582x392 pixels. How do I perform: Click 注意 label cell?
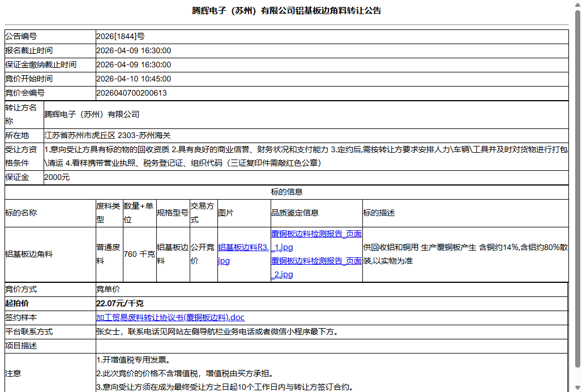tap(50, 373)
